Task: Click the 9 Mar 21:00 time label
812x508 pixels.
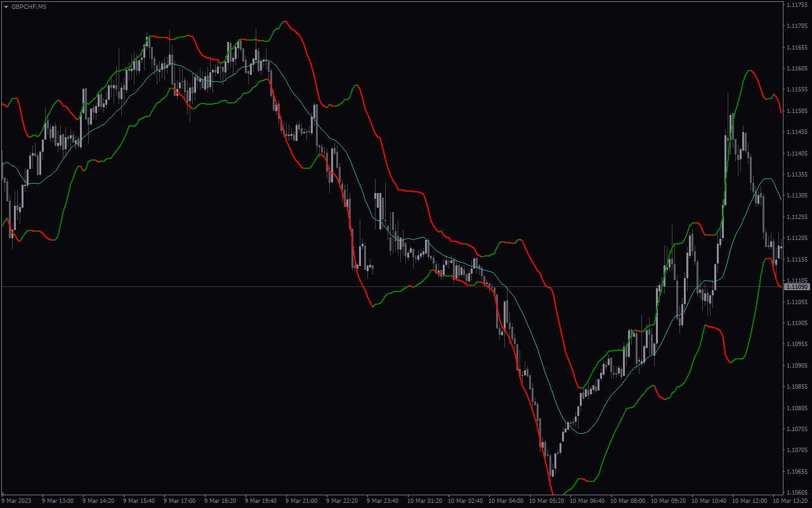Action: [x=301, y=501]
